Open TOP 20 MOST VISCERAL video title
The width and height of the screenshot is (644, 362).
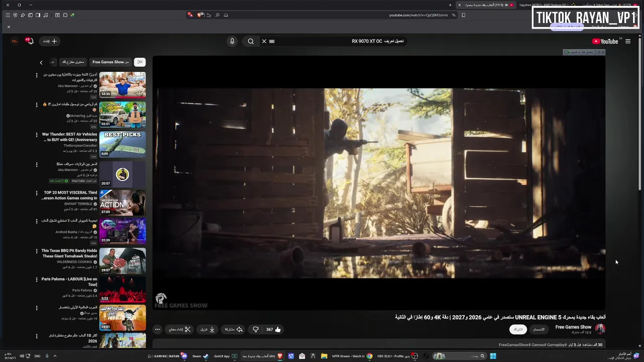70,195
